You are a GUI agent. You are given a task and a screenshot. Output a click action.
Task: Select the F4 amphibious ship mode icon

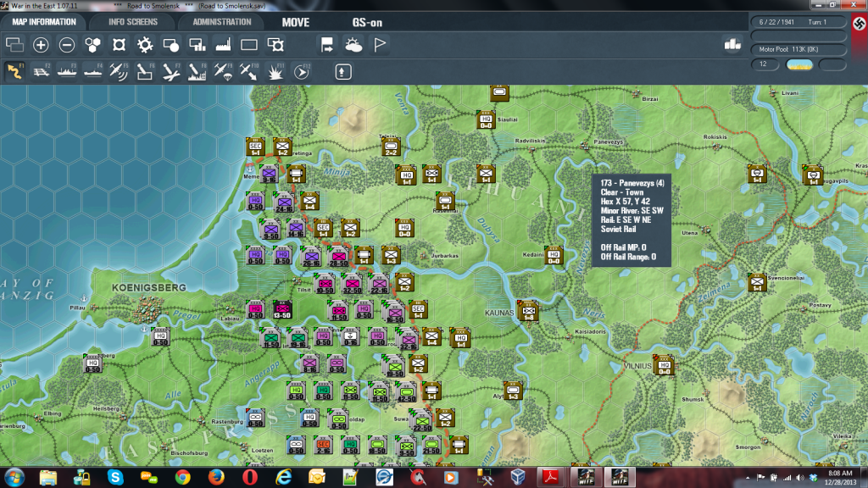tap(92, 71)
